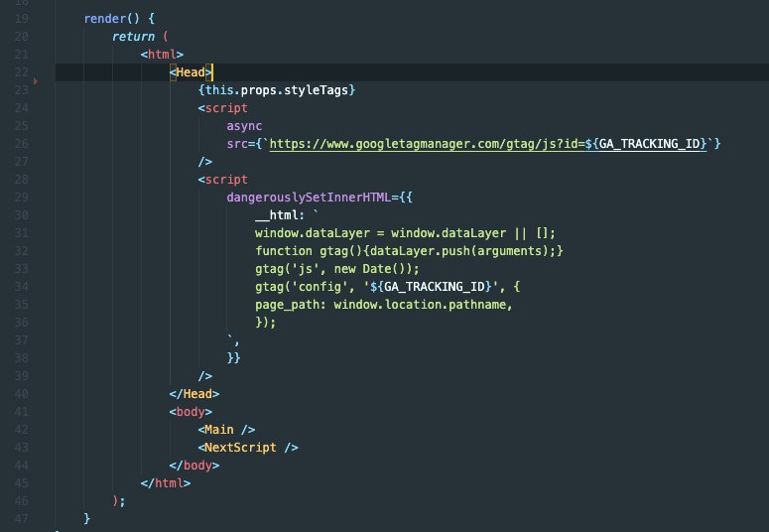
Task: Click line number 19 in the gutter
Action: pos(22,19)
